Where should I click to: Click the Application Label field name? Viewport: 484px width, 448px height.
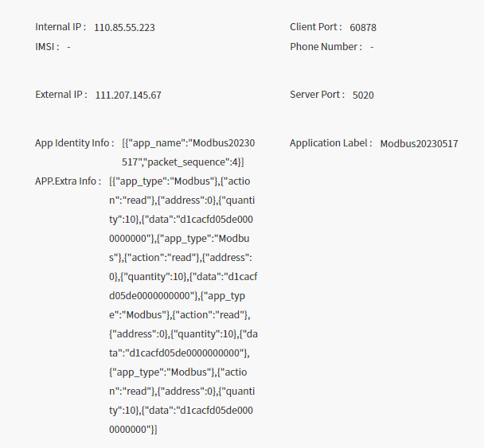[x=330, y=143]
